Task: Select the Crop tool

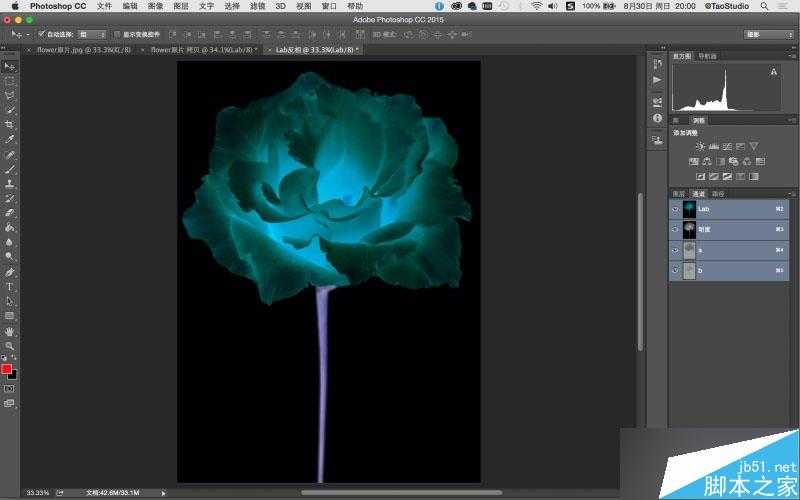Action: [x=10, y=125]
